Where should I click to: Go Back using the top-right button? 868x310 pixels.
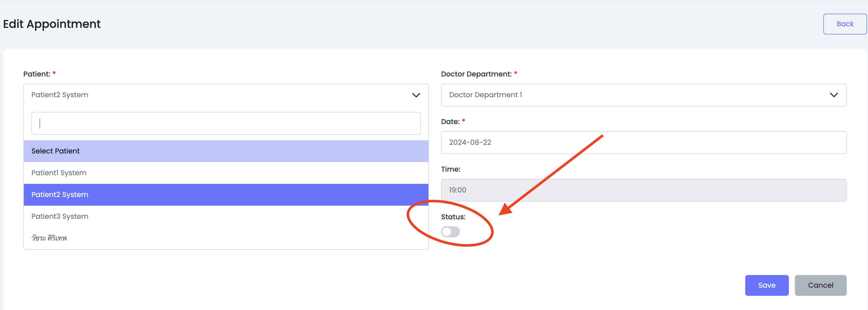845,24
